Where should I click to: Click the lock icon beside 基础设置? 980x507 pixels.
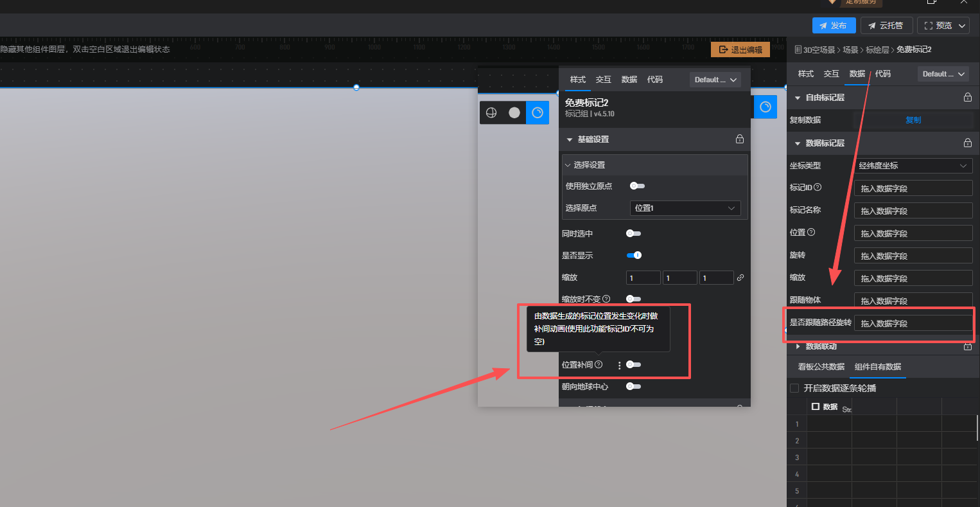[x=740, y=139]
